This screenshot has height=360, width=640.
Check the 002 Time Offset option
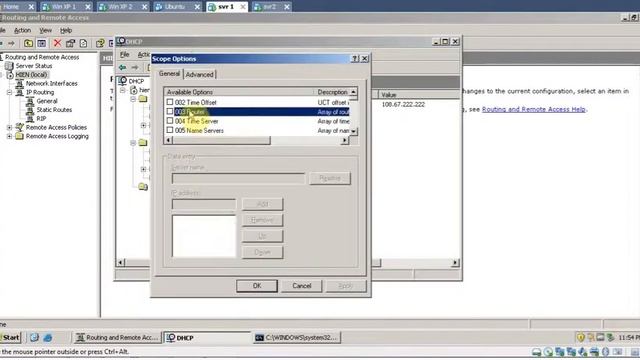click(x=170, y=102)
